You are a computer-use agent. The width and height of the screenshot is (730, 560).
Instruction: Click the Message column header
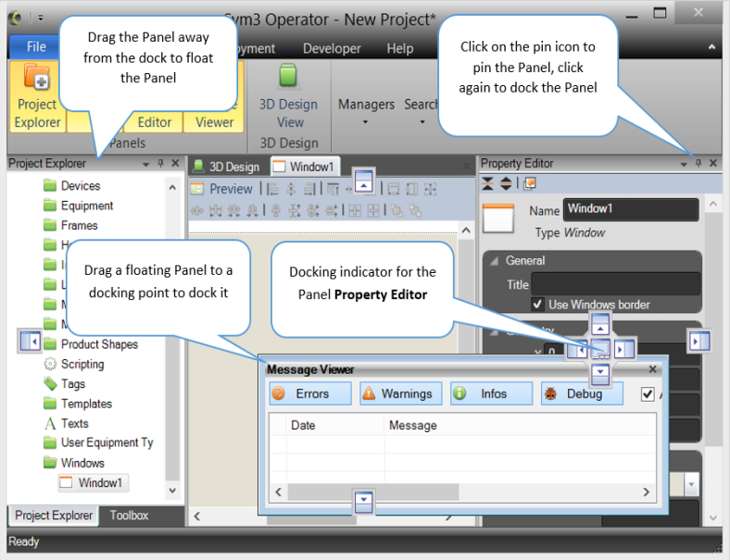point(520,425)
